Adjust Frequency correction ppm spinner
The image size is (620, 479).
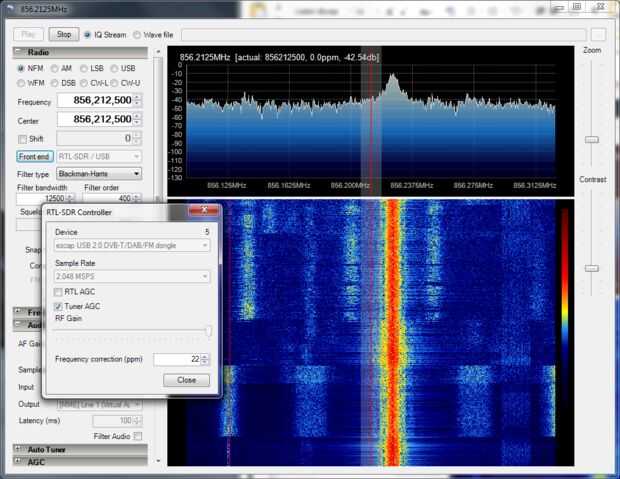point(205,359)
